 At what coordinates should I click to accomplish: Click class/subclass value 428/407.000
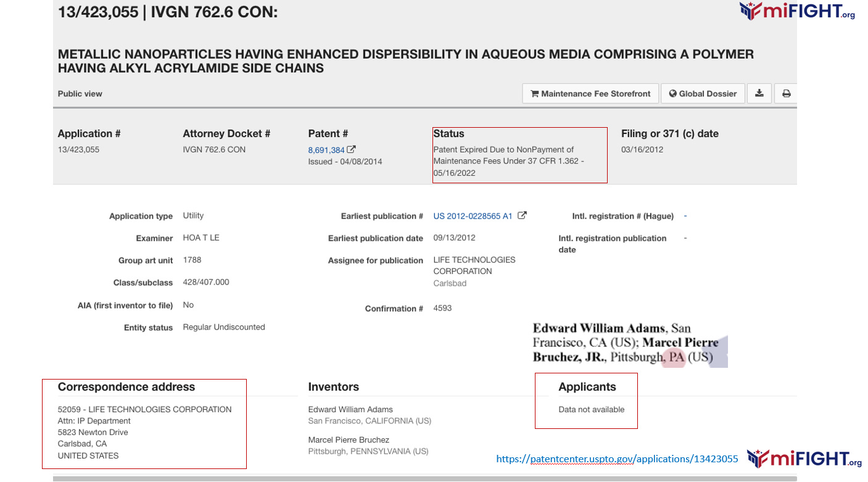tap(206, 282)
